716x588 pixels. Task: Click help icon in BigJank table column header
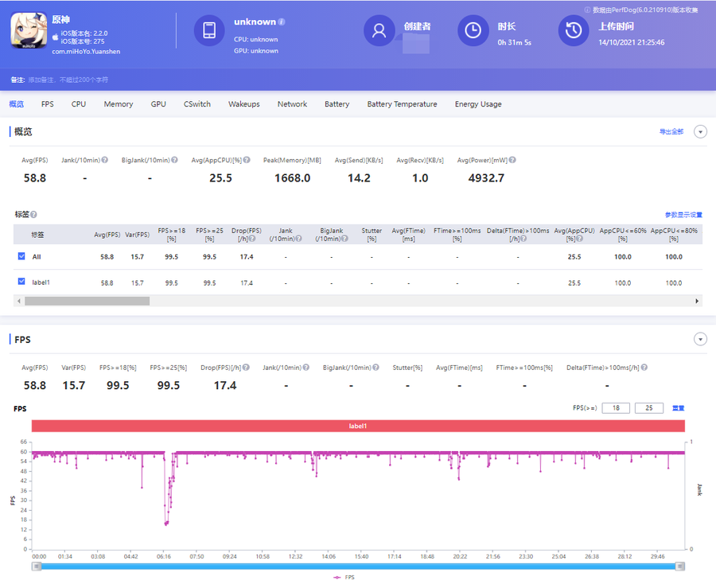point(344,239)
